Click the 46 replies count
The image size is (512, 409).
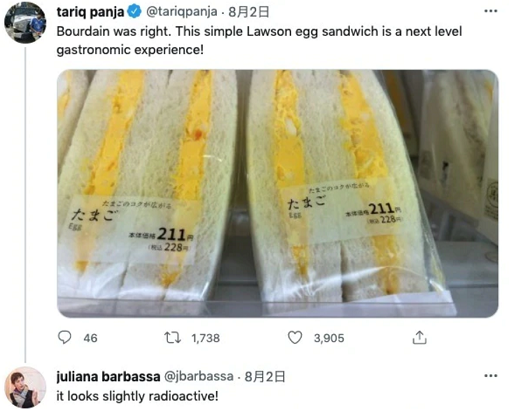90,338
